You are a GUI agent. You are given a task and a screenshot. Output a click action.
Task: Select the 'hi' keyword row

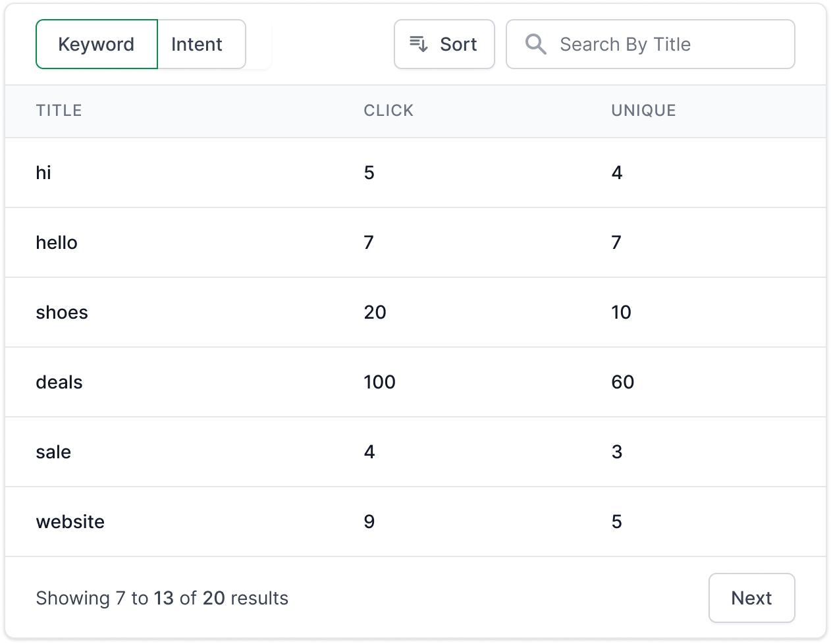click(x=43, y=173)
